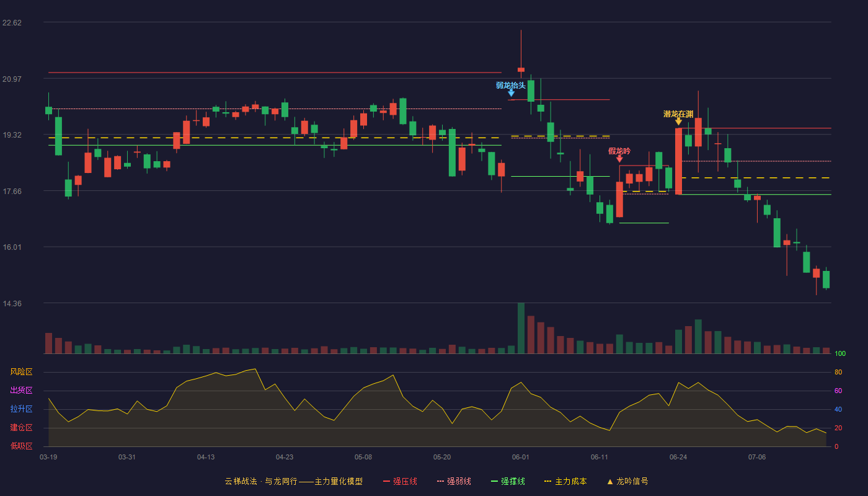Click the indicator axis value 80
This screenshot has width=868, height=496.
838,372
